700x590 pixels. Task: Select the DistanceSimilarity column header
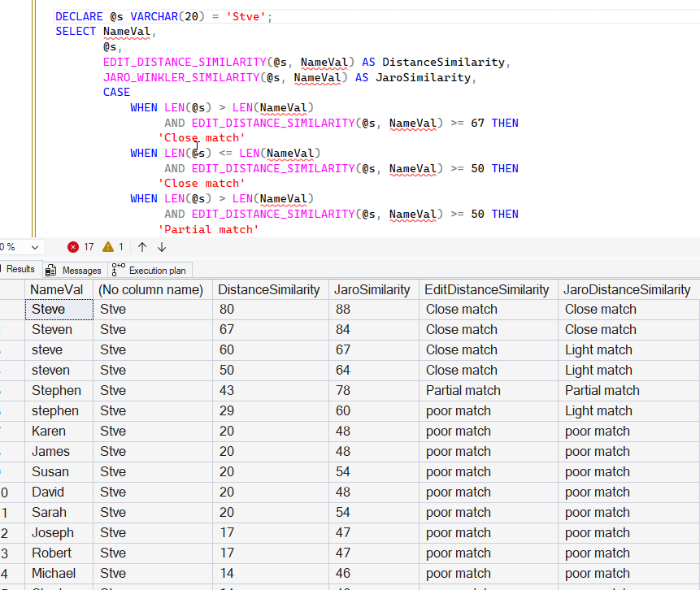(x=269, y=289)
